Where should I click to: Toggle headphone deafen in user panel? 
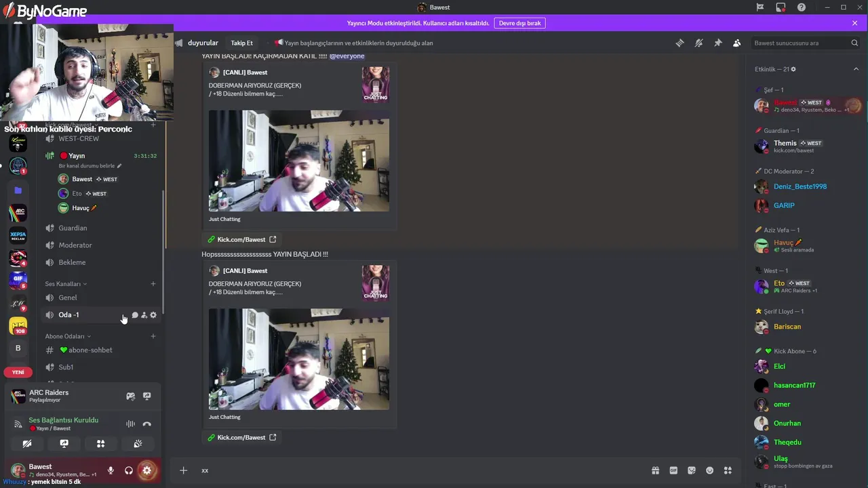[129, 470]
